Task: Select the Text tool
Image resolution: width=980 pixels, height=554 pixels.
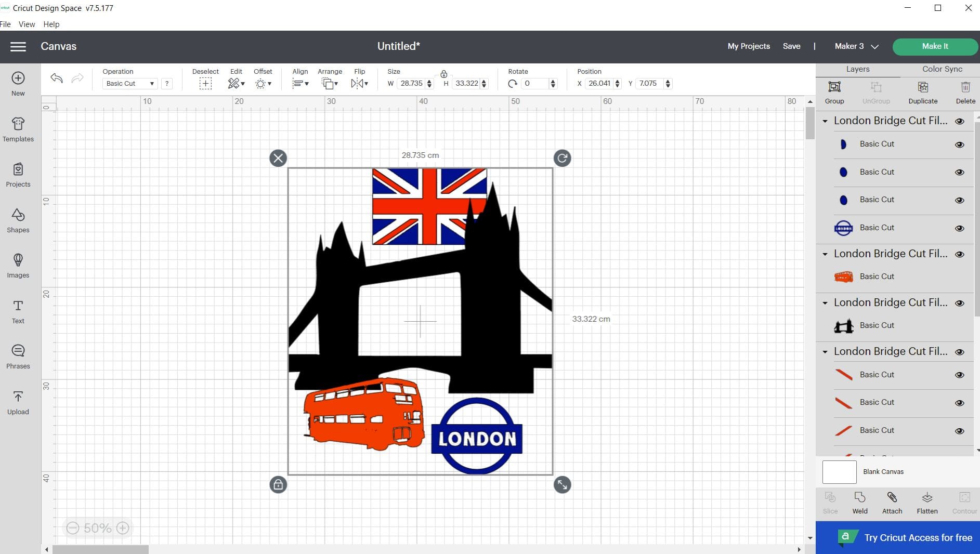Action: click(x=18, y=312)
